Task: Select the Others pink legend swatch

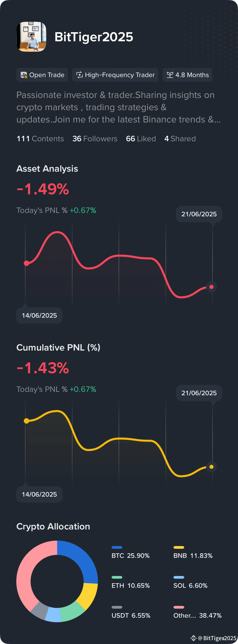Action: (x=179, y=607)
